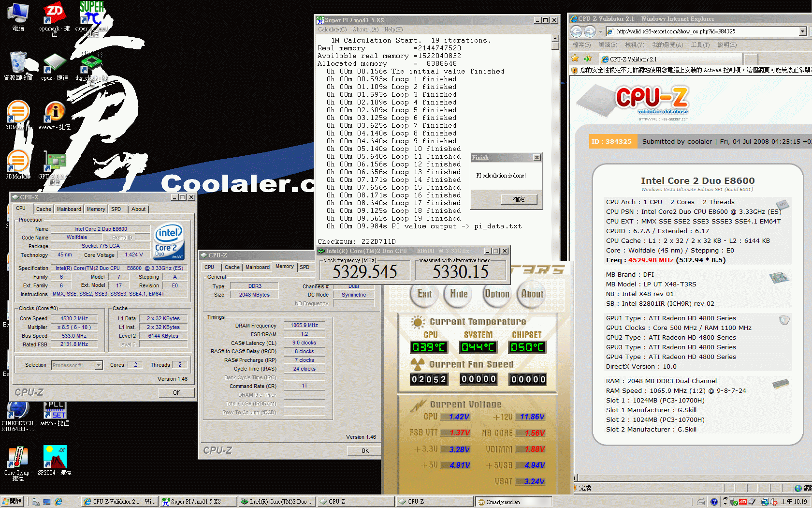Click the Show Desktop icon in quick launch

[47, 502]
